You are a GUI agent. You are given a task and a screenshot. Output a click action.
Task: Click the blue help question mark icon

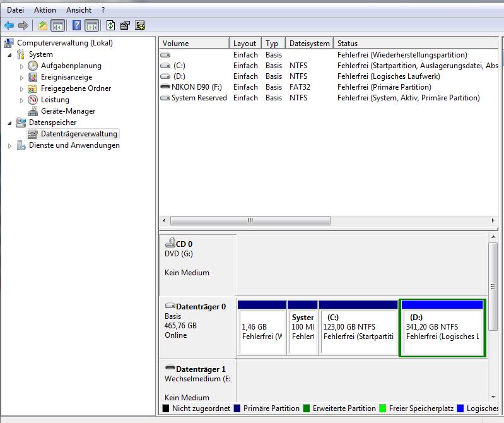click(76, 25)
